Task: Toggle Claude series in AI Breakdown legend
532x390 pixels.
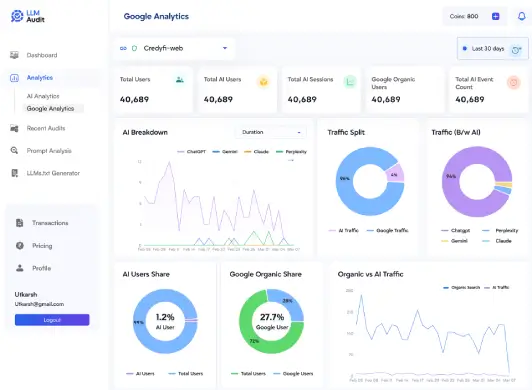Action: coord(256,152)
